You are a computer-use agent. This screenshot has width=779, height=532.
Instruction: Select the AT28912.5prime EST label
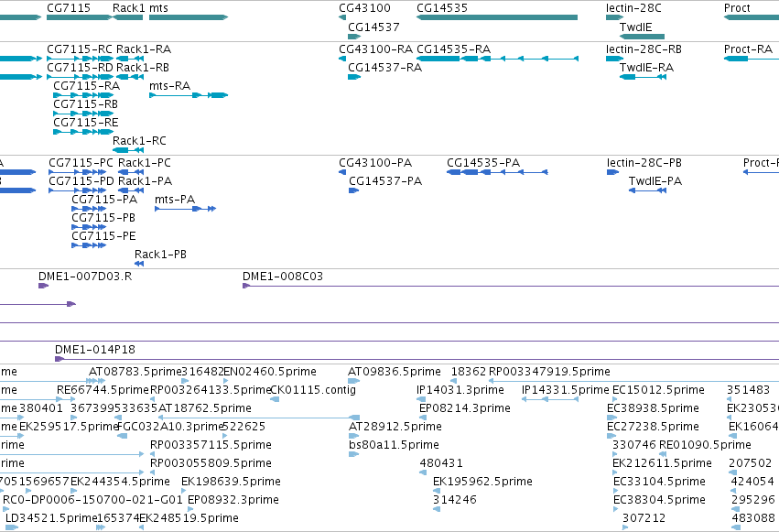point(395,427)
